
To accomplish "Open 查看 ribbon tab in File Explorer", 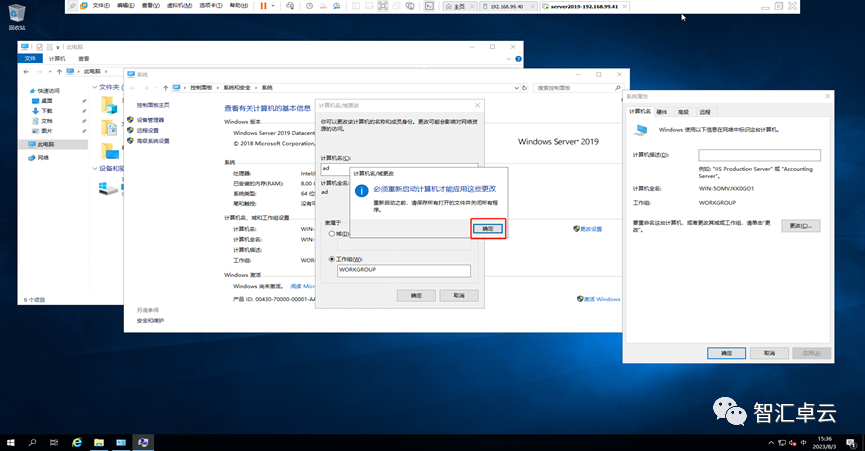I will point(83,58).
